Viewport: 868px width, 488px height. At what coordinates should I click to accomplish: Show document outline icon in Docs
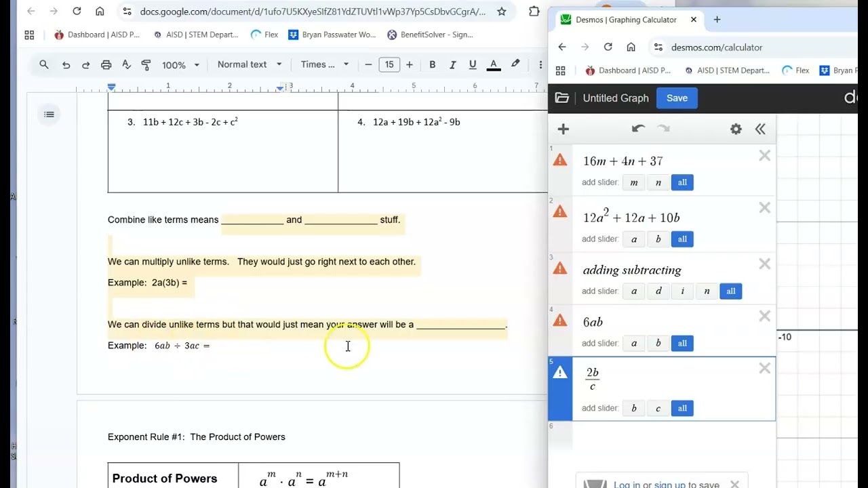click(x=49, y=115)
